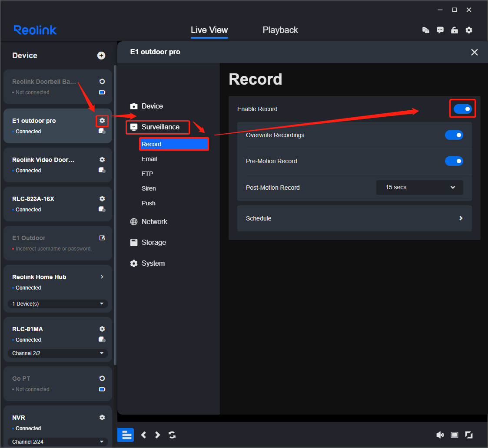The image size is (488, 448).
Task: Open the Network settings section
Action: click(154, 221)
